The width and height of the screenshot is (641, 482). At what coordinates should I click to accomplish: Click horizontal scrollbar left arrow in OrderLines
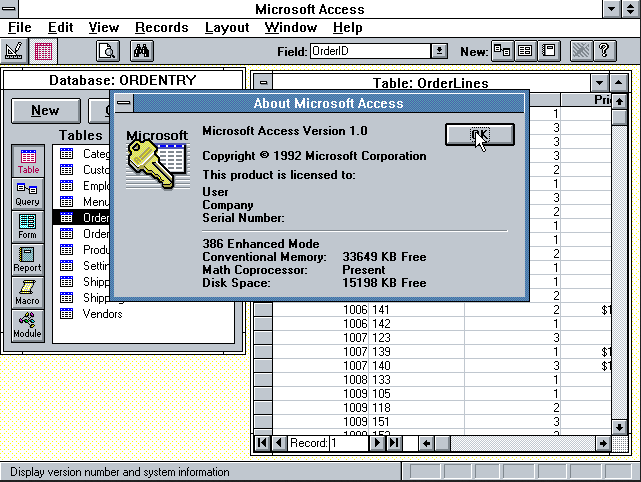point(426,443)
